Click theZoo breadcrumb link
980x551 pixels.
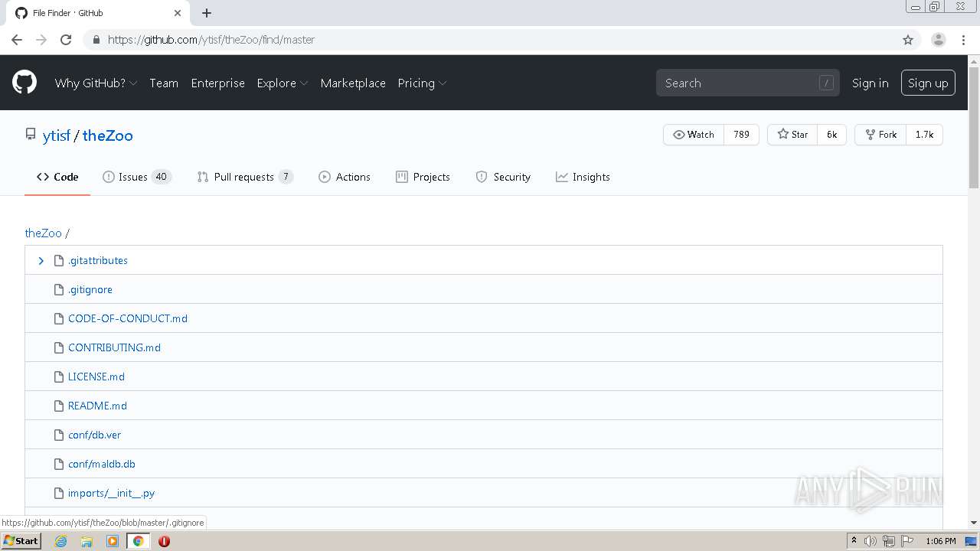click(x=43, y=233)
